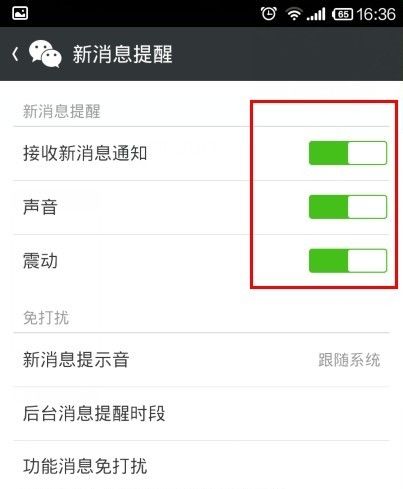Screen dimensions: 403x489
Task: Tap the 跟随系统 value
Action: [x=349, y=360]
